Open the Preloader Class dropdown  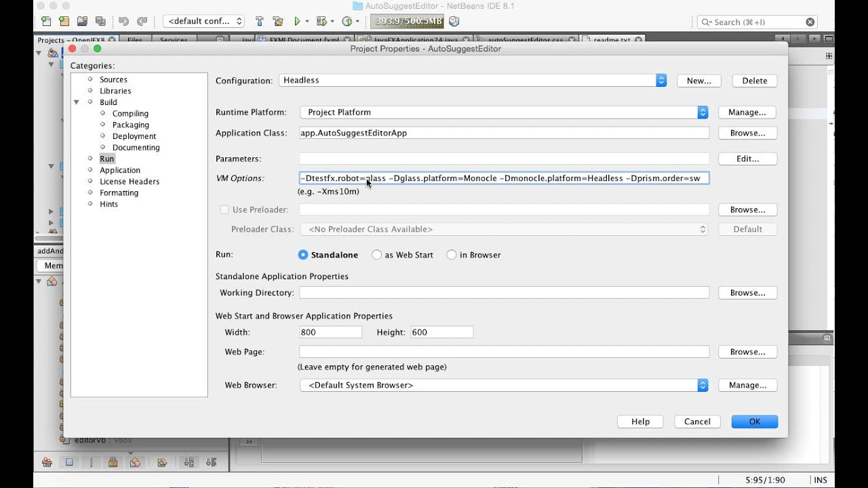(x=504, y=229)
